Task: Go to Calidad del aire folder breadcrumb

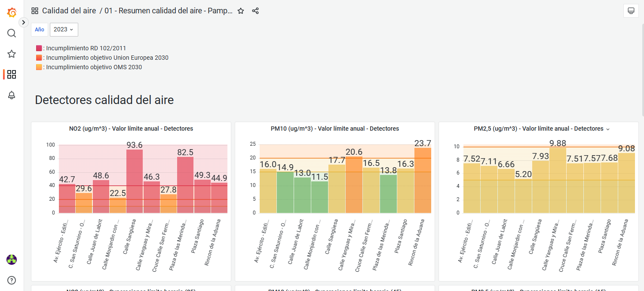Action: coord(69,11)
